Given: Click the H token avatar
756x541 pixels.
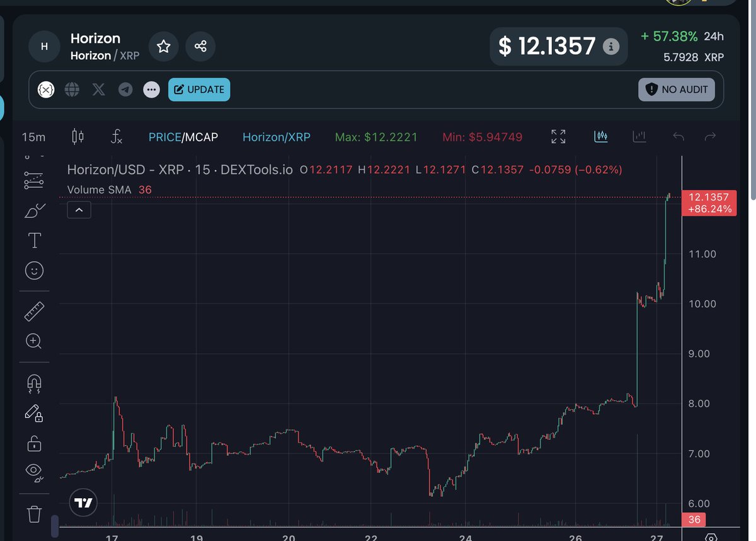Looking at the screenshot, I should coord(44,46).
